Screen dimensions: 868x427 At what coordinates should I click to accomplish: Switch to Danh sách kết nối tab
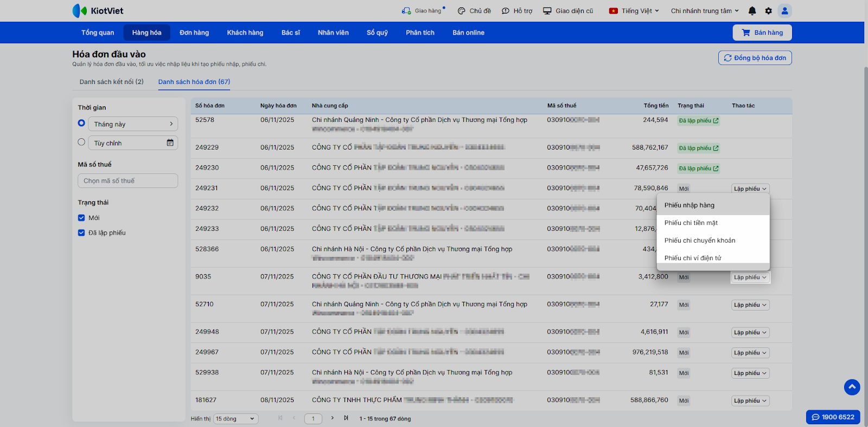(111, 82)
